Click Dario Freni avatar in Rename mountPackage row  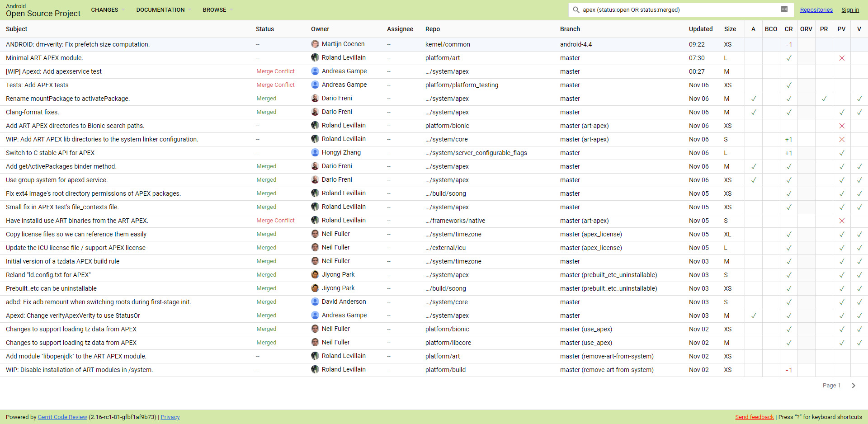315,98
